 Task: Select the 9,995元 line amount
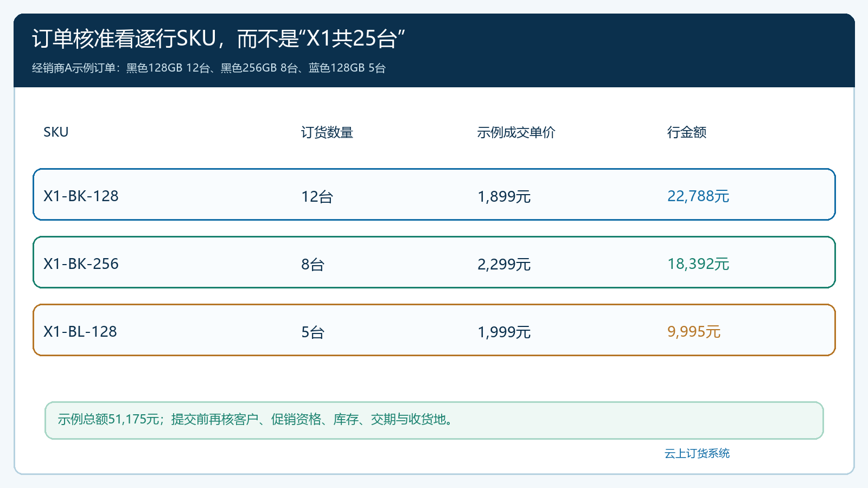(694, 332)
